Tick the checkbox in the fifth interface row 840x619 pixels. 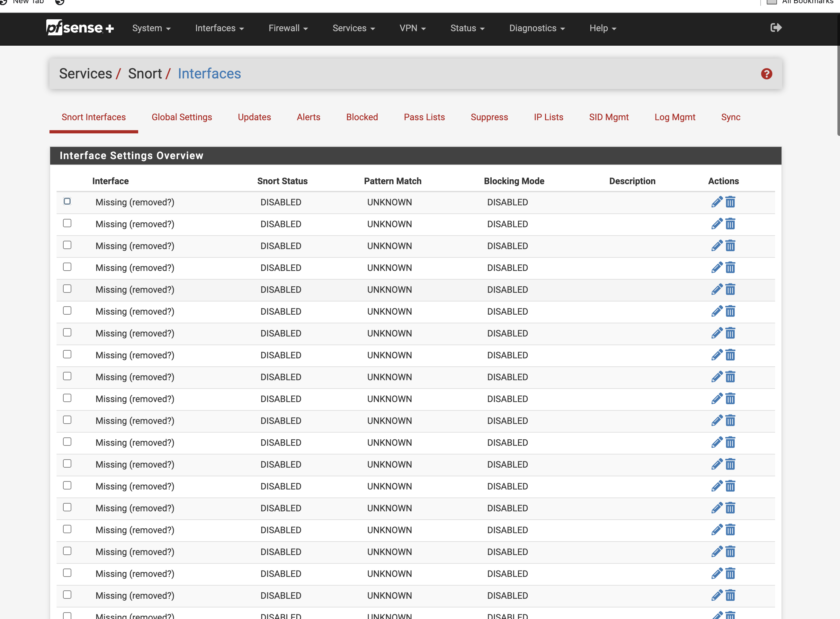click(67, 289)
